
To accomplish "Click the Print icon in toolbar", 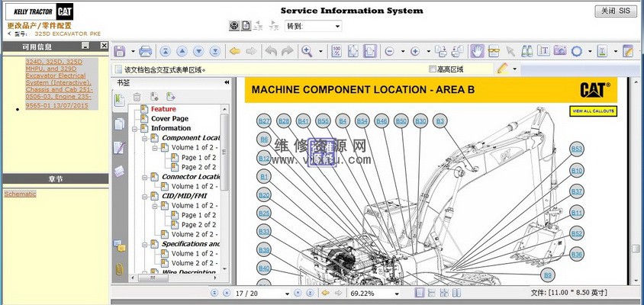I will 145,51.
